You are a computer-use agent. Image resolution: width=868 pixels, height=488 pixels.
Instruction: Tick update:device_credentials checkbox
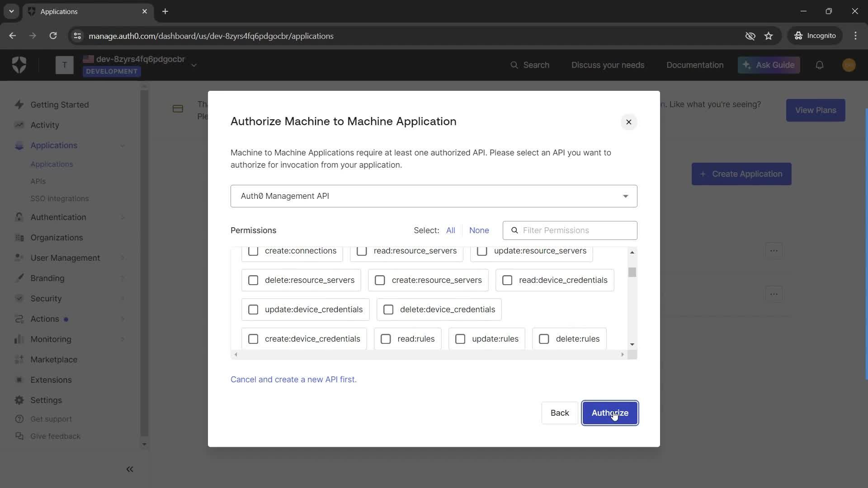tap(253, 310)
